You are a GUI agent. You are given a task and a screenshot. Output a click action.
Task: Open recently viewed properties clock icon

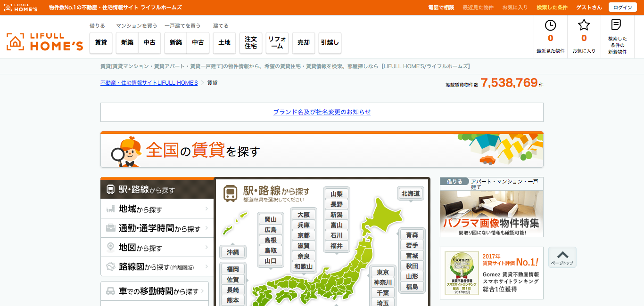coord(550,25)
